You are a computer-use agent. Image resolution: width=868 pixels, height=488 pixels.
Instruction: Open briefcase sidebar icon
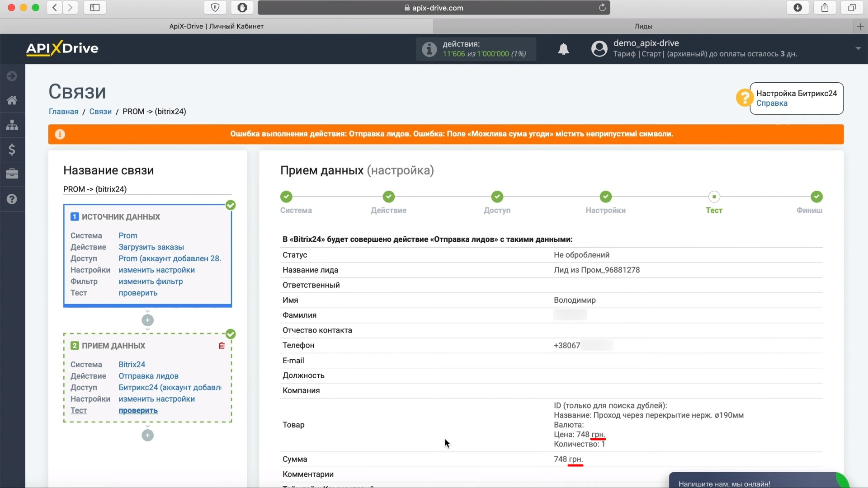point(12,174)
